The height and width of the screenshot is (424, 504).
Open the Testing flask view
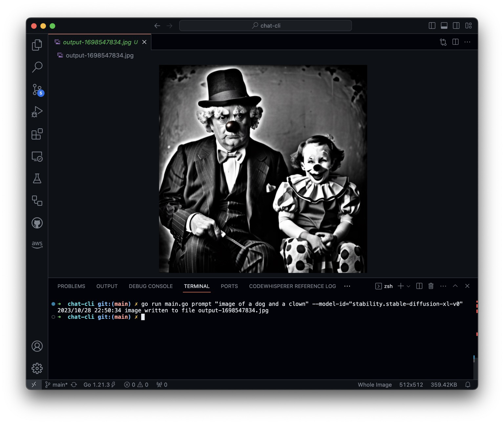(x=37, y=179)
